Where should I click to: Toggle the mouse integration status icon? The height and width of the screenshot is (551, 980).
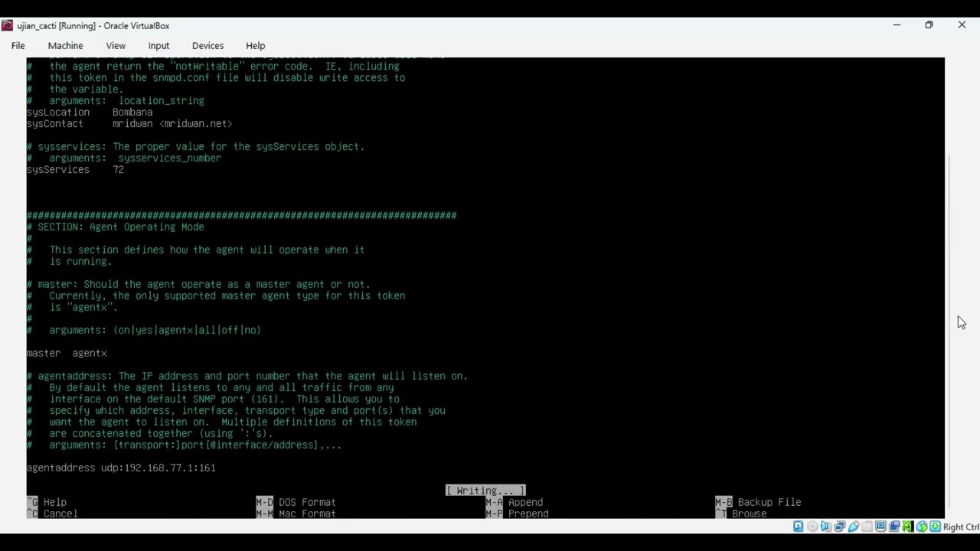click(x=922, y=527)
